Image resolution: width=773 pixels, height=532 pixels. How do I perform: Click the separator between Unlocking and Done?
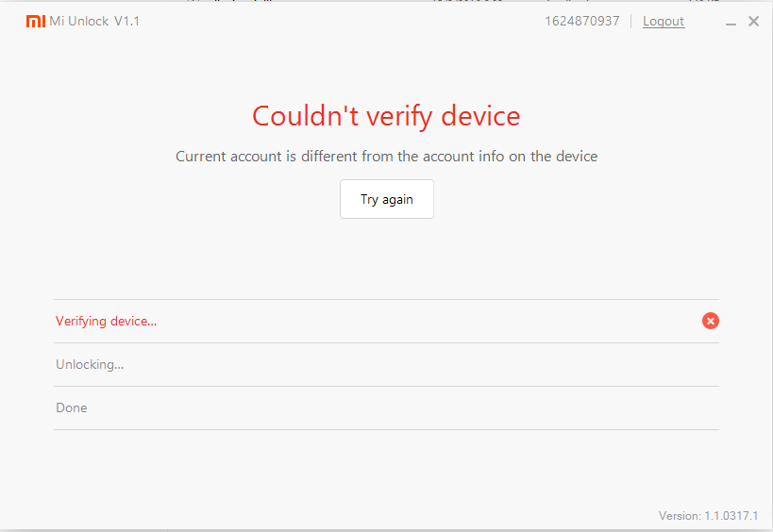click(x=386, y=387)
